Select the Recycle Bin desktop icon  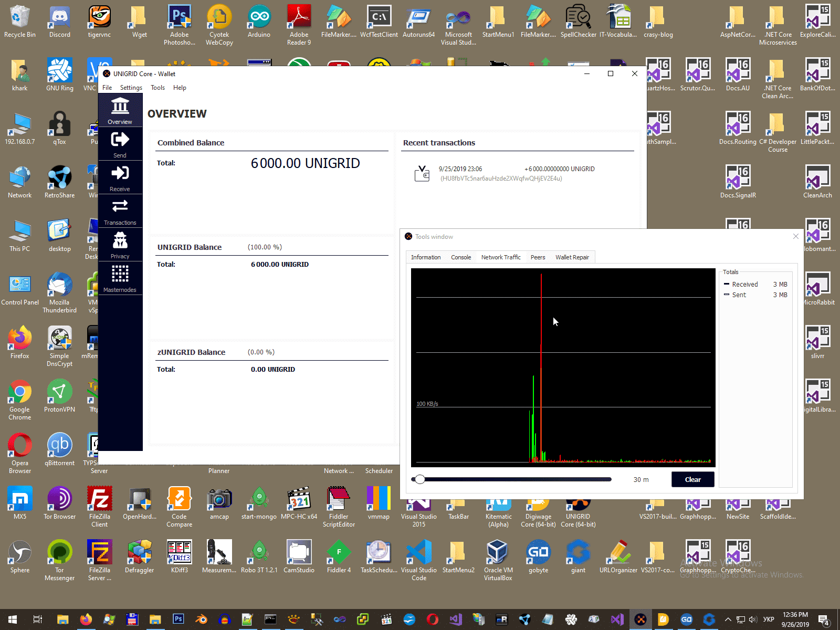tap(20, 22)
